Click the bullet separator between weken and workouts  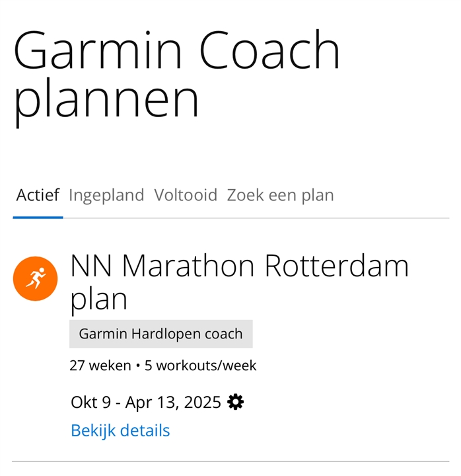pos(138,366)
